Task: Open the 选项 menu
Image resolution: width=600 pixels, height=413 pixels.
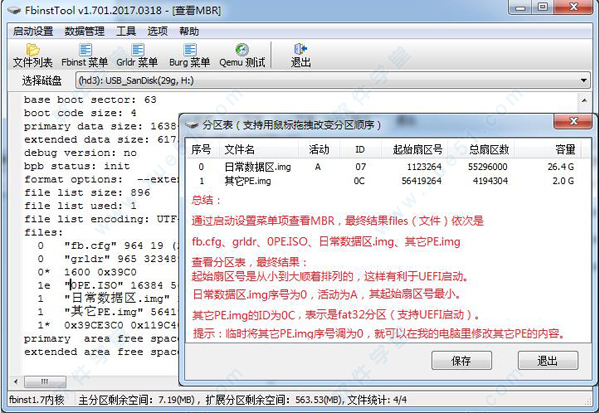Action: coord(157,31)
